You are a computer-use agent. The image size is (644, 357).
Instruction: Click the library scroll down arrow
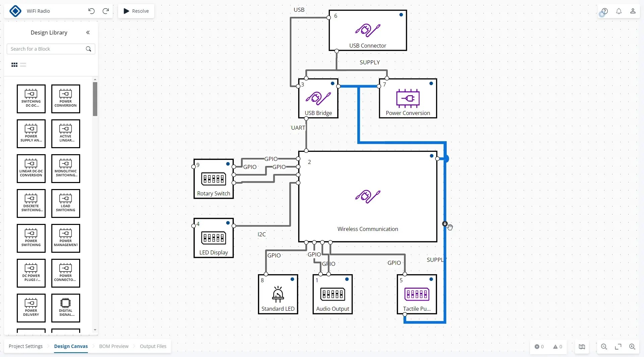(x=95, y=330)
